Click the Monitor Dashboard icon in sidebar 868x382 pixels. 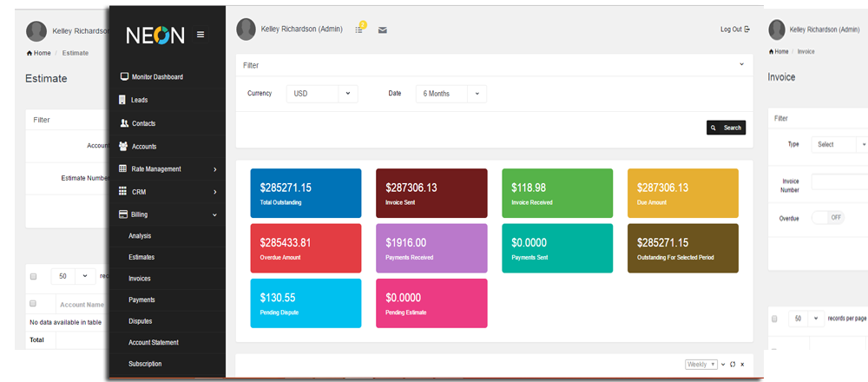point(124,77)
